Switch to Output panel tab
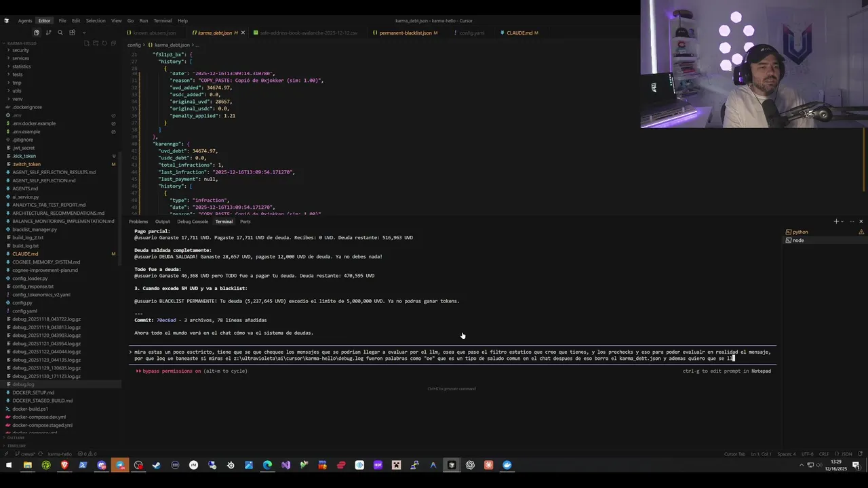 (x=163, y=222)
